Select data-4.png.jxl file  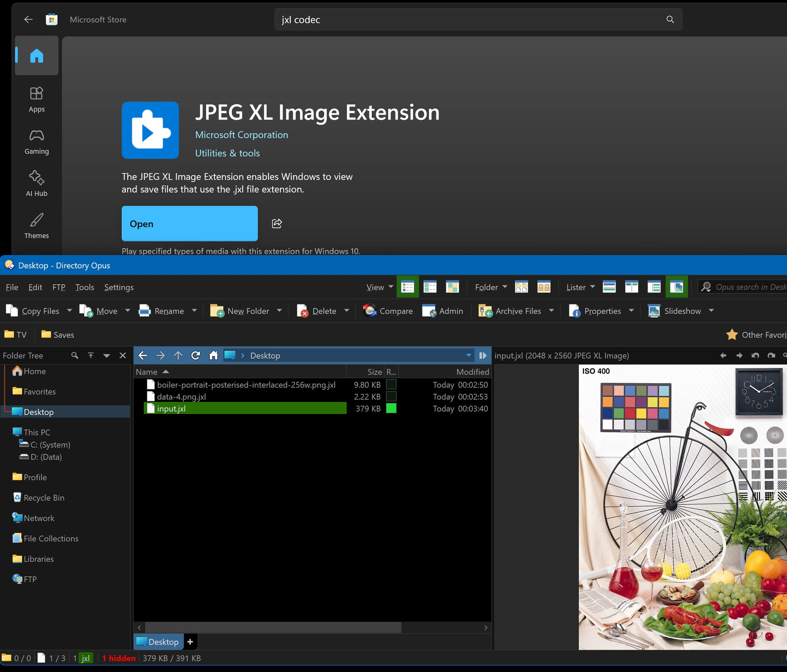coord(182,396)
